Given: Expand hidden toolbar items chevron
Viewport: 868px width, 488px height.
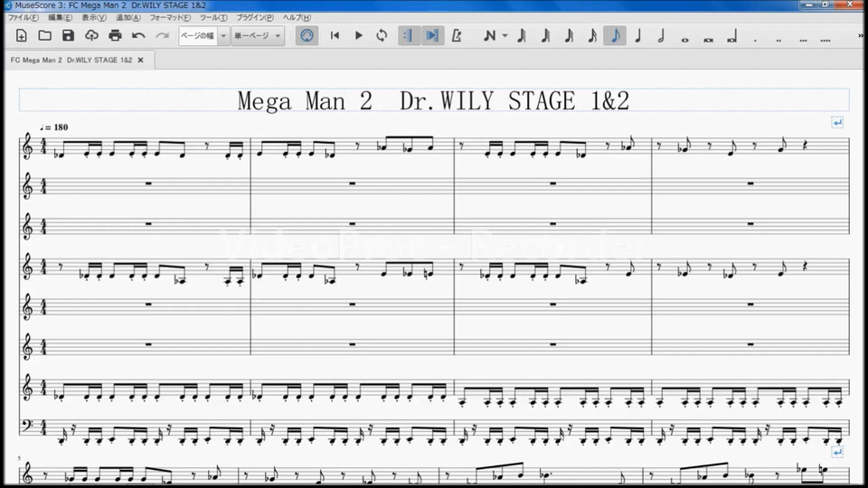Looking at the screenshot, I should [x=861, y=36].
